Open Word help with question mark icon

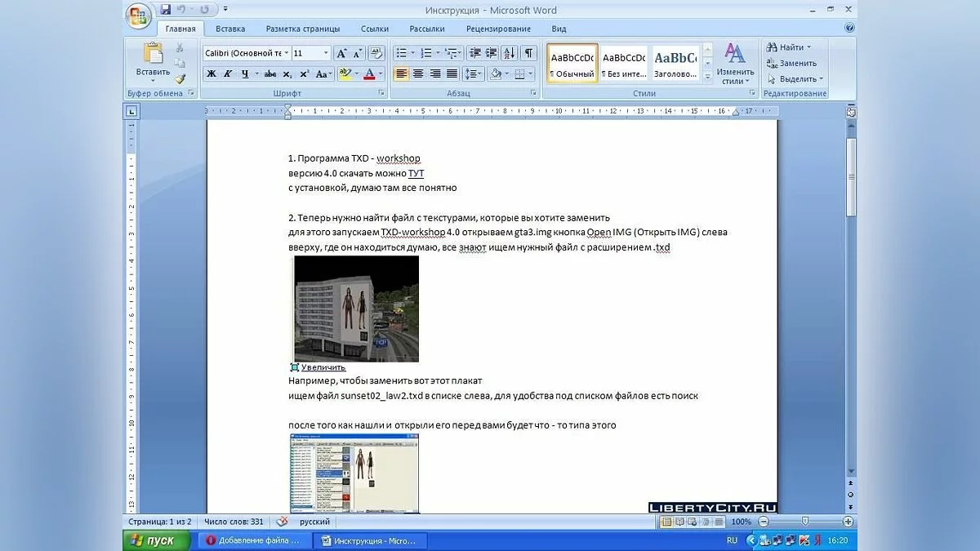pyautogui.click(x=849, y=28)
